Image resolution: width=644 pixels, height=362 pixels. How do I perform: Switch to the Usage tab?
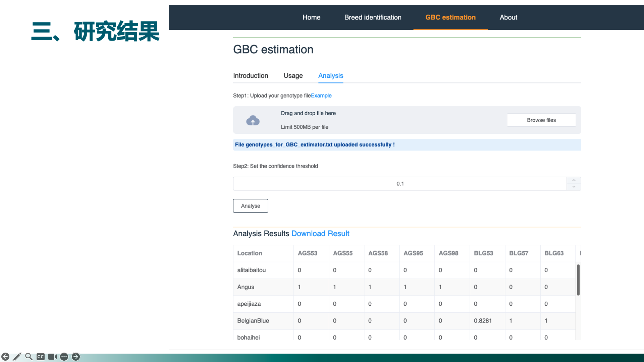pos(293,76)
